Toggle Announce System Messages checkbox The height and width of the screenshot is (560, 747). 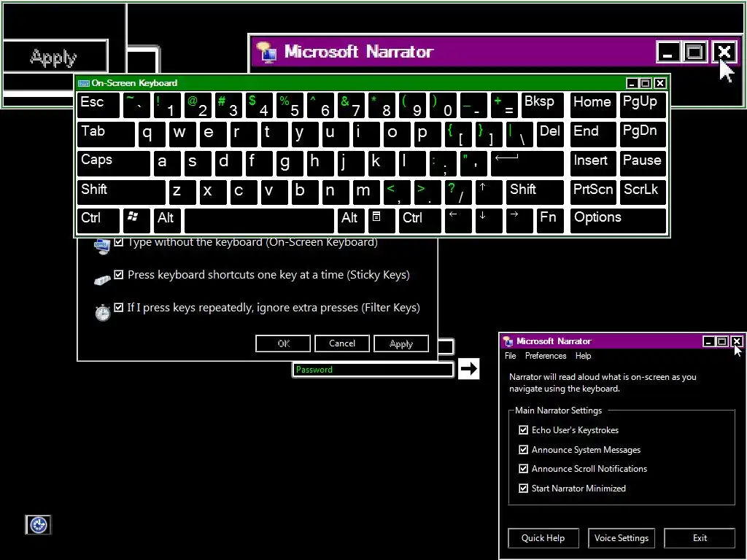point(523,449)
